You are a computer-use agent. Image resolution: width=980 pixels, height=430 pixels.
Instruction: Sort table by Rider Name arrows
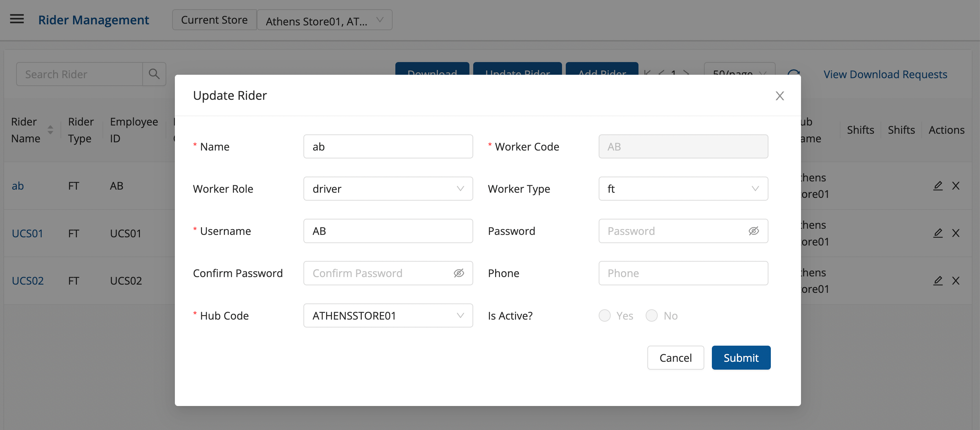click(x=50, y=130)
